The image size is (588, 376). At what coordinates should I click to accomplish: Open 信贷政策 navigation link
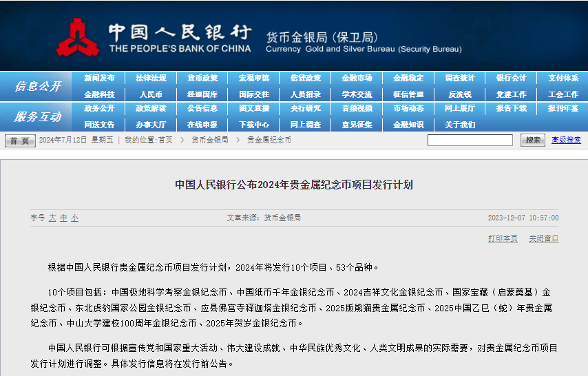(x=306, y=78)
